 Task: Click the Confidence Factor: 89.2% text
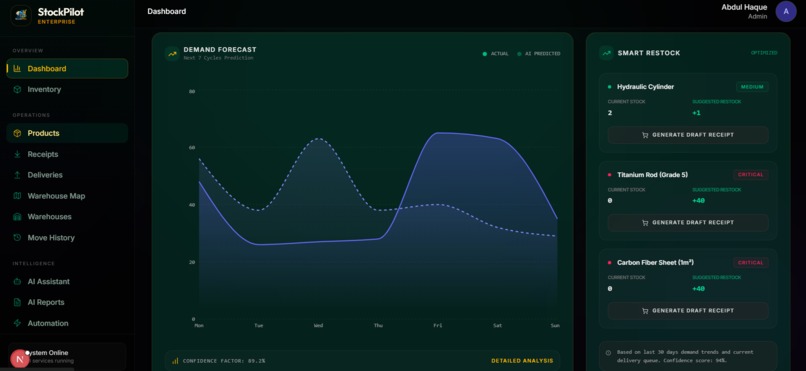point(224,361)
